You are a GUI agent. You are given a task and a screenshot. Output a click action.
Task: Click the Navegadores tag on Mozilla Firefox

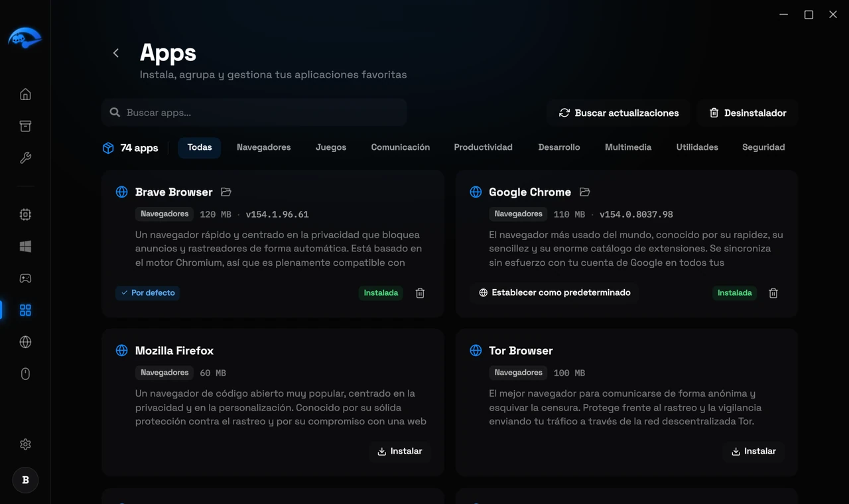[164, 373]
